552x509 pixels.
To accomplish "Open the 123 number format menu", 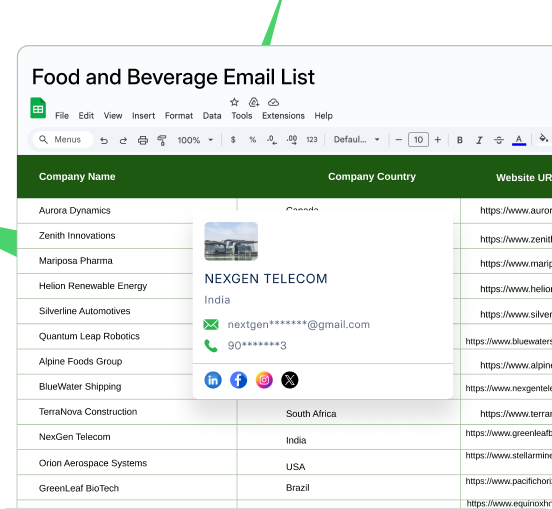I will (312, 140).
